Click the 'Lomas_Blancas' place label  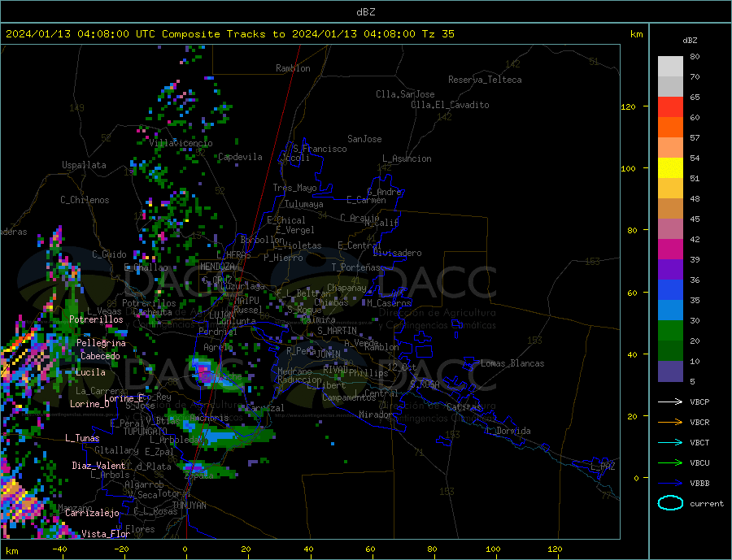(512, 363)
